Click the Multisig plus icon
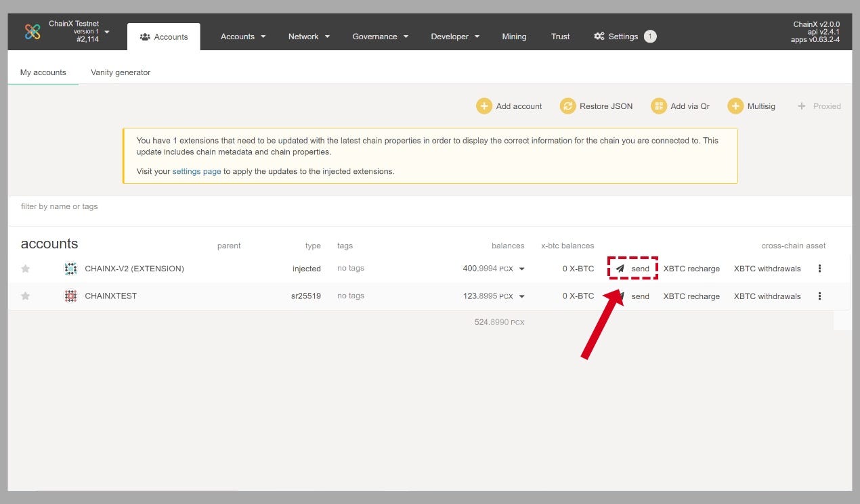 735,106
